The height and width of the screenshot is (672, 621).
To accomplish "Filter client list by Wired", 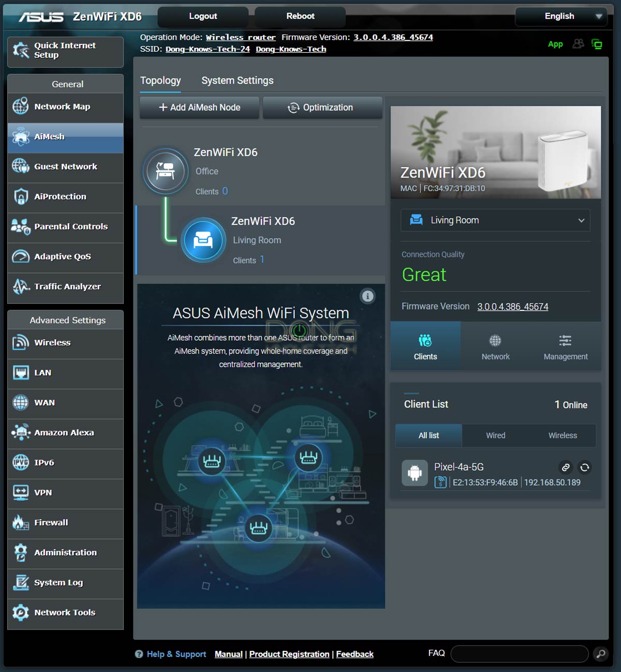I will 495,435.
